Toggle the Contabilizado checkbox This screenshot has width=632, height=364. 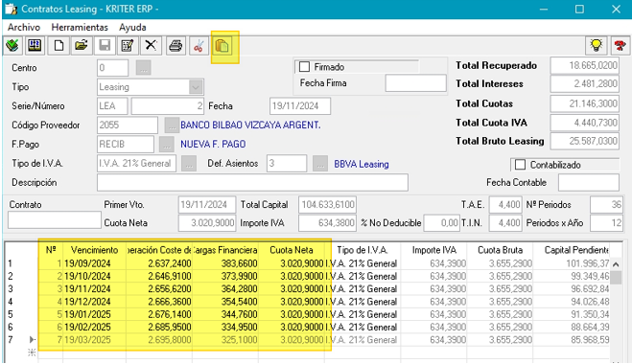click(x=521, y=165)
